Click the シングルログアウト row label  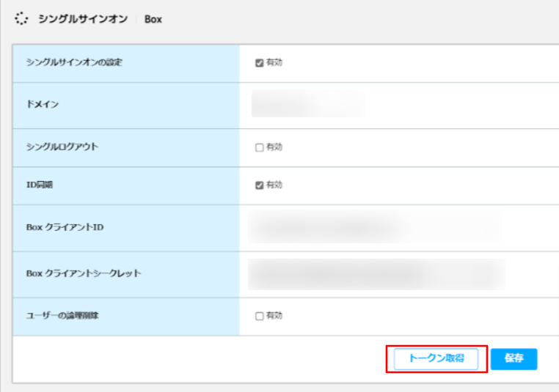pos(62,147)
